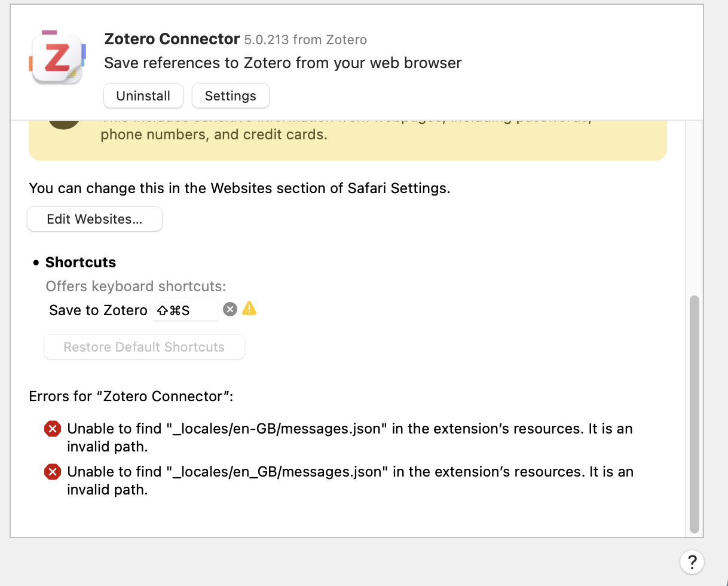
Task: Open the extension Settings button
Action: [x=231, y=96]
